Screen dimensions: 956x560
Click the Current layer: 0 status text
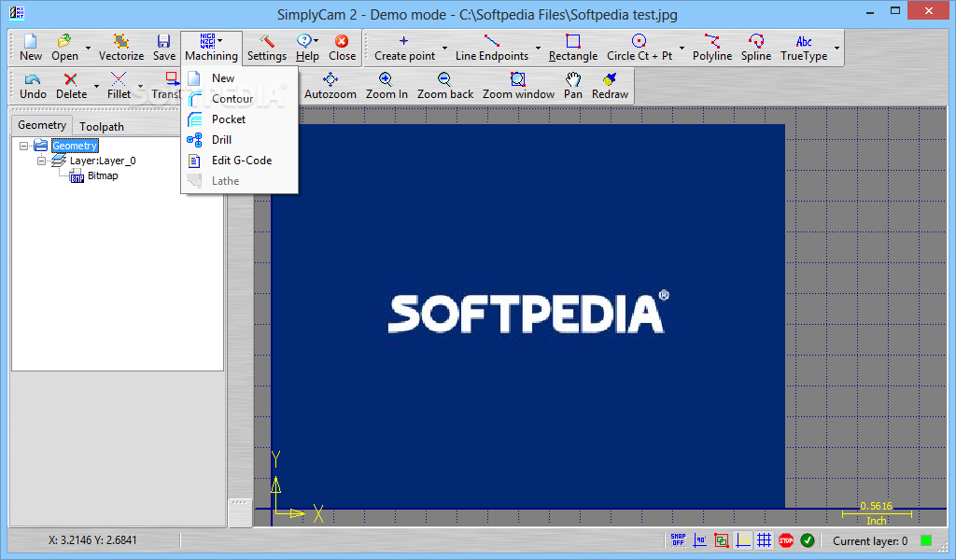(870, 541)
